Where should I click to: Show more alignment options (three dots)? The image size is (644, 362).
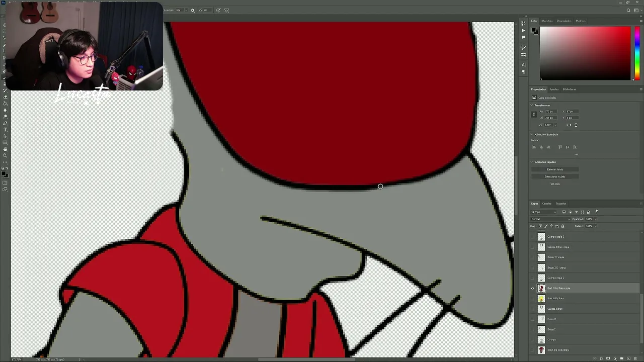576,154
